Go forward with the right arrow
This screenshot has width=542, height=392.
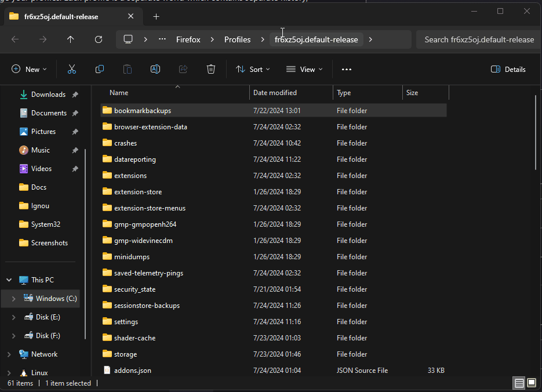point(43,40)
